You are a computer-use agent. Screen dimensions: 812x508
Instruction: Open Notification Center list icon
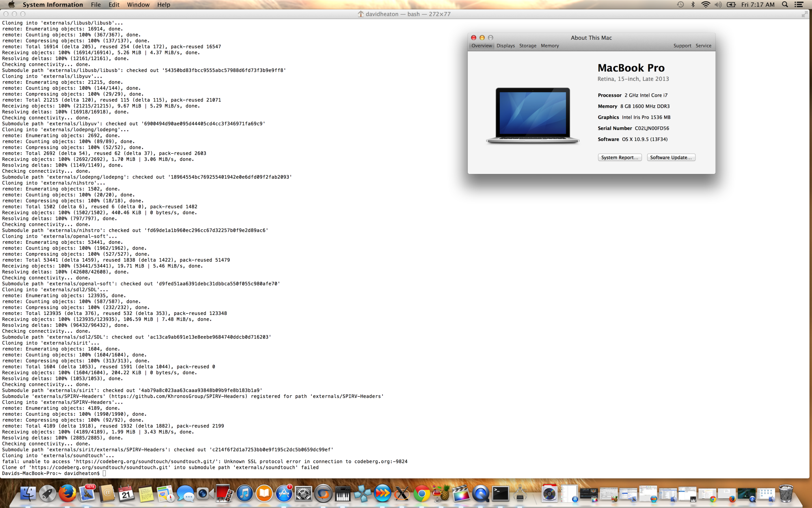point(799,4)
